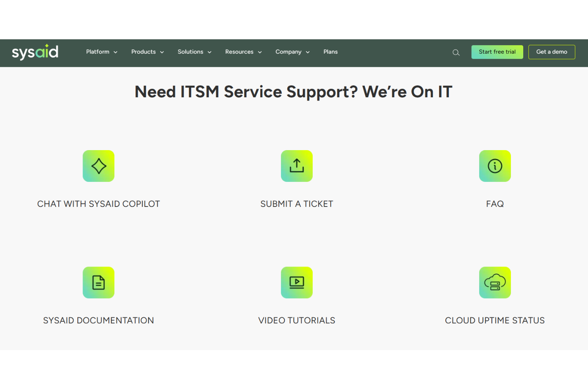This screenshot has width=588, height=392.
Task: Click the SysAid logo
Action: coord(35,52)
